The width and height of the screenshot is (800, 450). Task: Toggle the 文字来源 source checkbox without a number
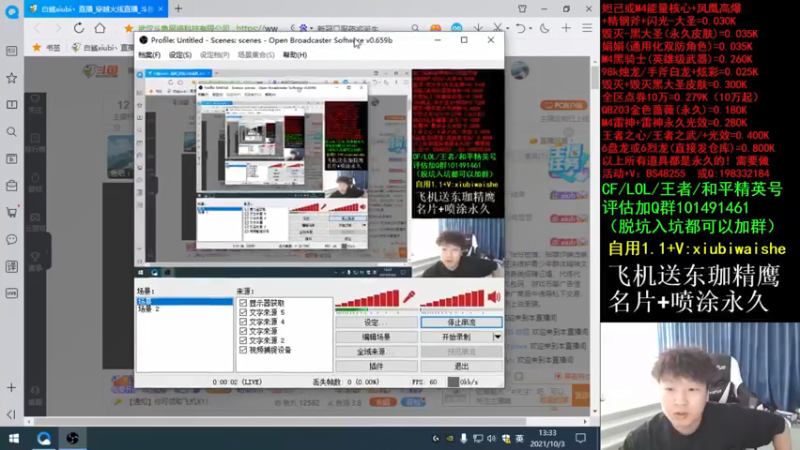point(243,331)
